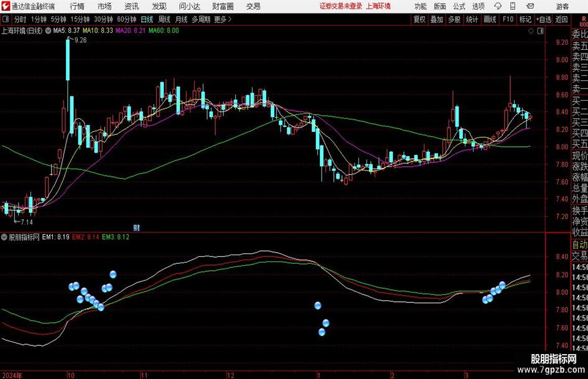588x379 pixels.
Task: Select the 日线 daily period
Action: pyautogui.click(x=147, y=19)
